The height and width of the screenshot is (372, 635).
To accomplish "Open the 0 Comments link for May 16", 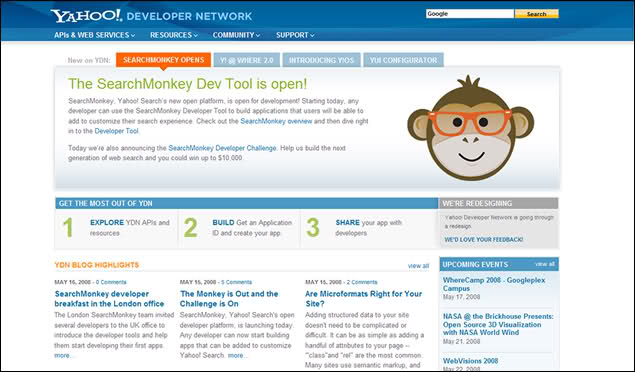I will click(x=111, y=282).
